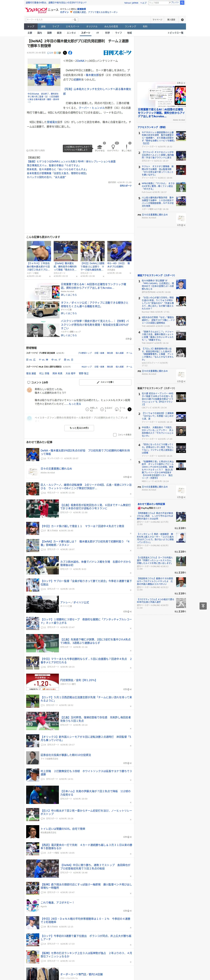
Task: Open the MLBトップ link
Action: pyautogui.click(x=86, y=367)
